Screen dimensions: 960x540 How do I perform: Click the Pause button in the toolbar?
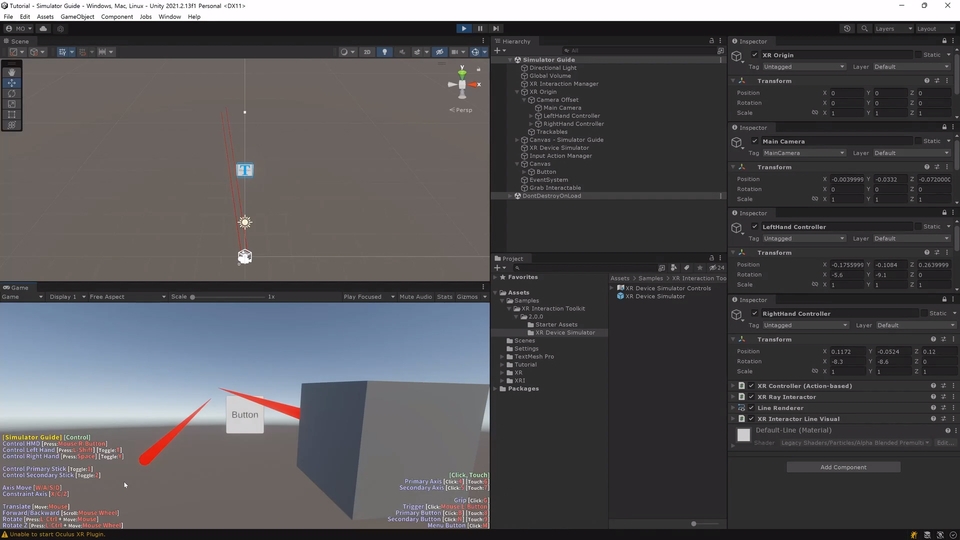[x=480, y=28]
